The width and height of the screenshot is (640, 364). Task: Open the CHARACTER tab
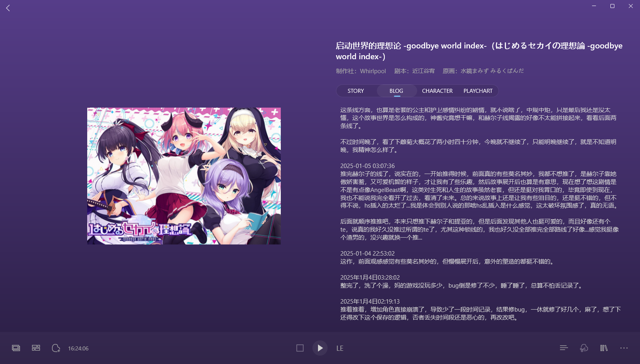click(437, 91)
